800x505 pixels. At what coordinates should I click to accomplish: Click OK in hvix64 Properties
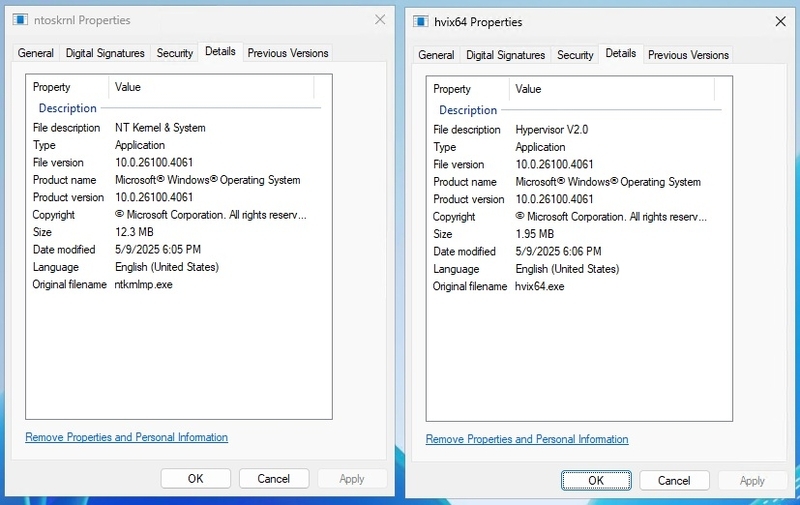point(596,481)
